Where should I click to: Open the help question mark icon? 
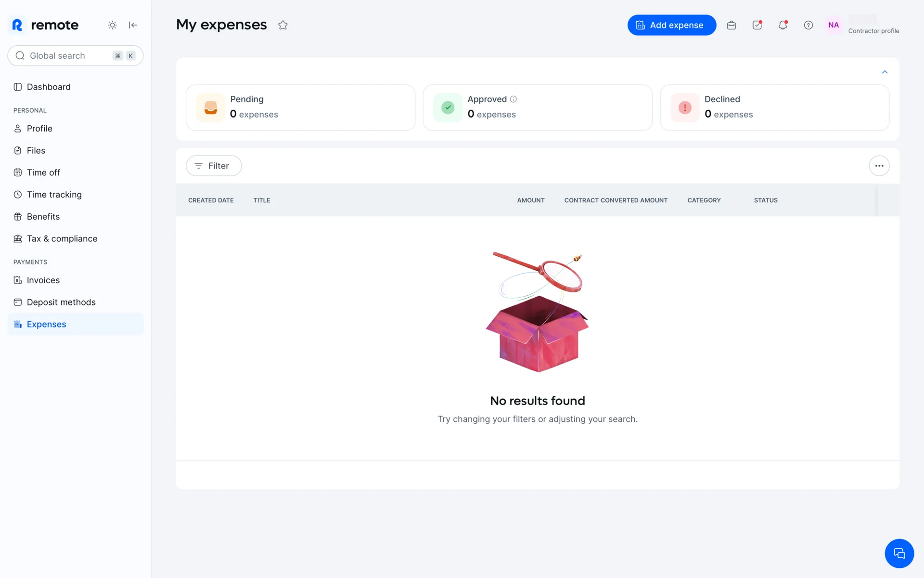click(x=808, y=25)
